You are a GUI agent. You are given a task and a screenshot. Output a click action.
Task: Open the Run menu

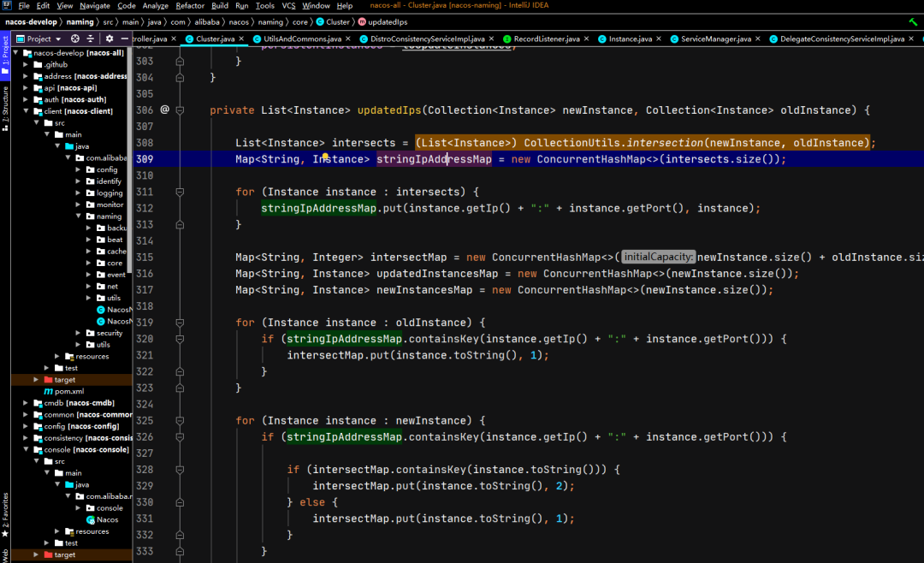[x=241, y=5]
